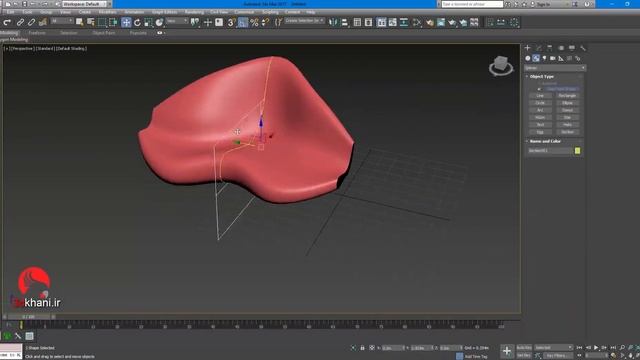This screenshot has width=640, height=360.
Task: Click the Helix spline button
Action: [x=567, y=125]
